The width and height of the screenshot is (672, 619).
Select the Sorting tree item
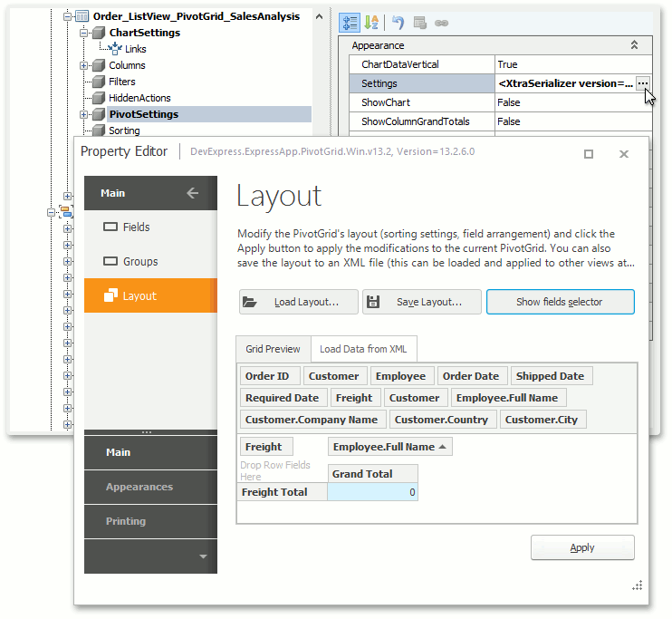tap(124, 131)
